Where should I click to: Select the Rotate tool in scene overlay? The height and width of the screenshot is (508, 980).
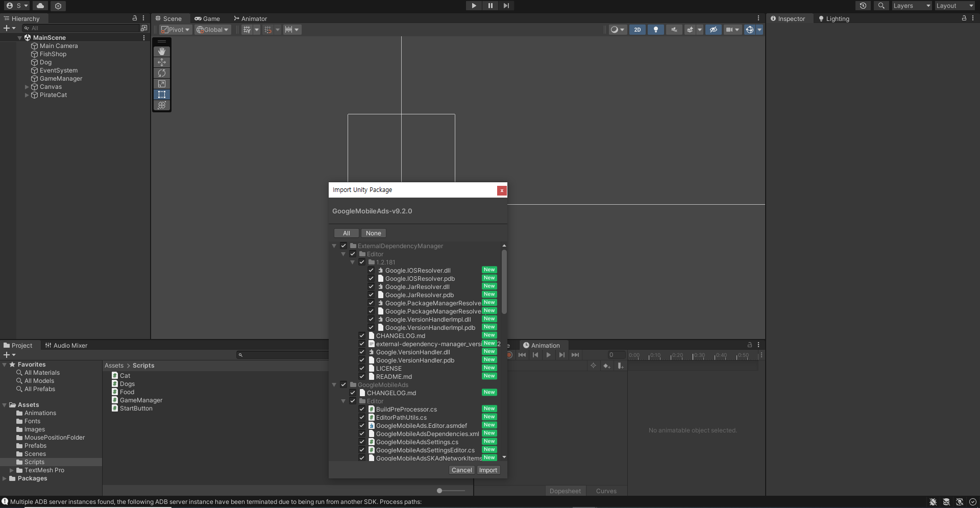point(162,73)
